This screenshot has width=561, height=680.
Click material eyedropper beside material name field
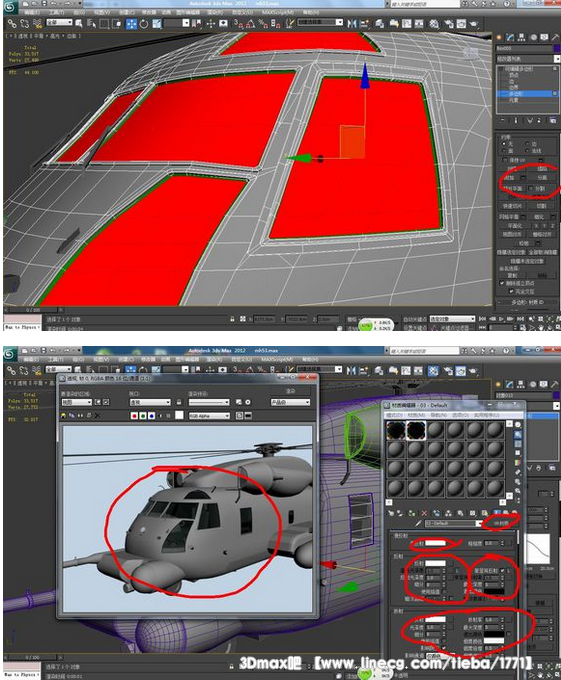tap(417, 523)
